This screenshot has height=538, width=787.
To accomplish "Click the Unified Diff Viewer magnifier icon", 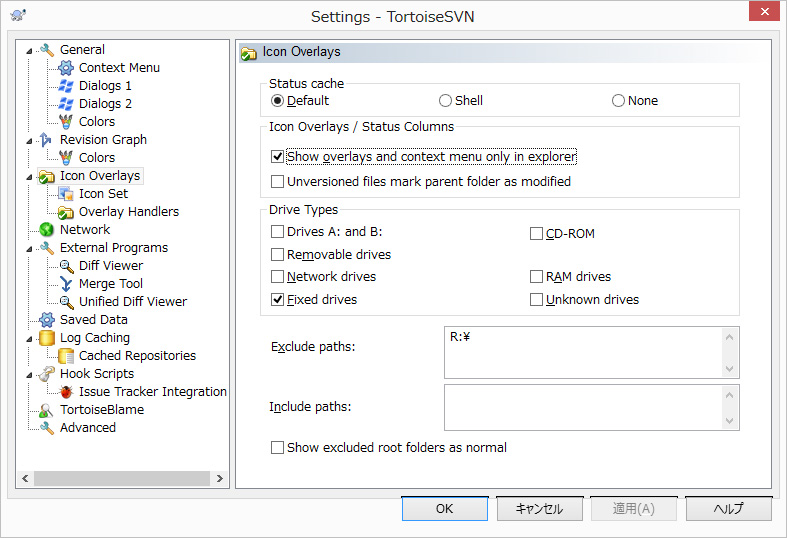I will [66, 302].
